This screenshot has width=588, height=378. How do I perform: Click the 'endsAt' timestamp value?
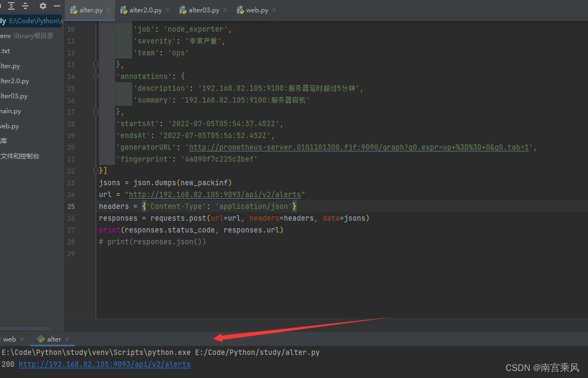[215, 135]
